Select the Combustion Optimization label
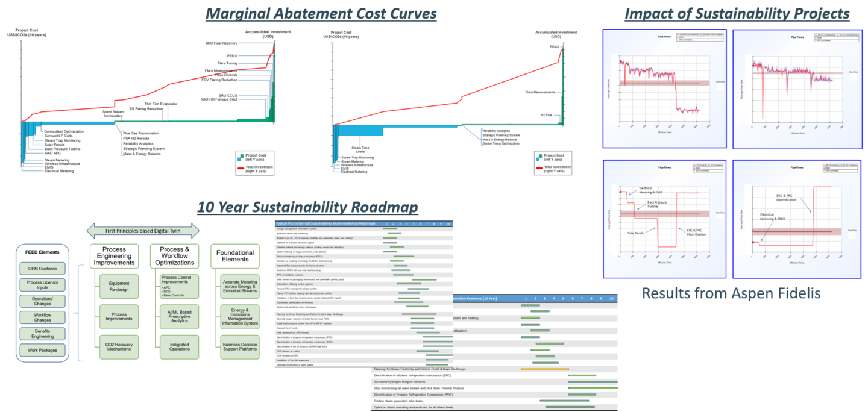This screenshot has height=412, width=868. click(x=64, y=131)
